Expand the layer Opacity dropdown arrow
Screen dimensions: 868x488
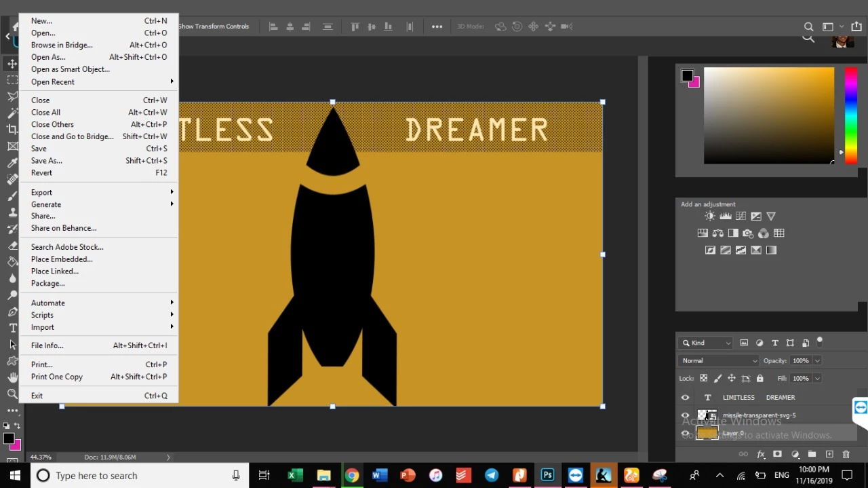point(817,360)
